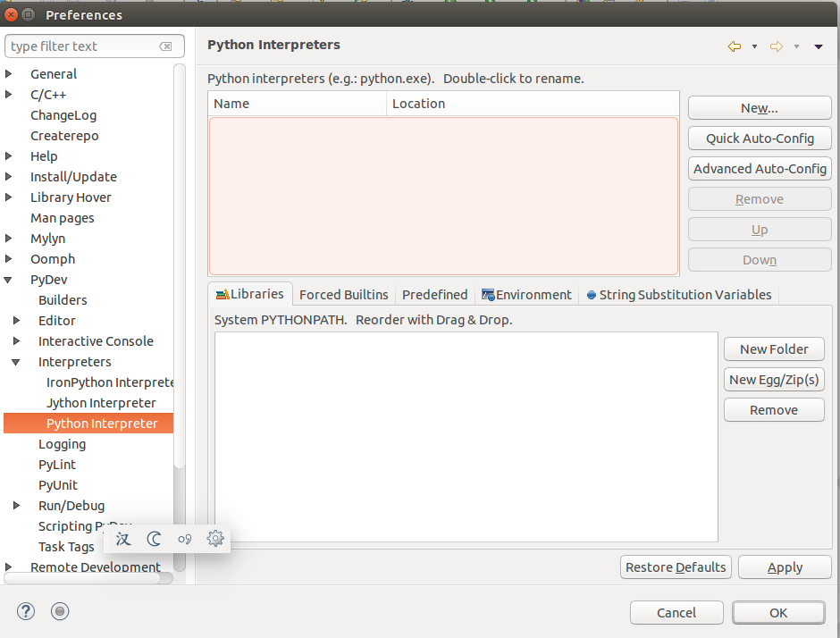Expand the Editor tree node
The width and height of the screenshot is (840, 638).
pyautogui.click(x=16, y=320)
